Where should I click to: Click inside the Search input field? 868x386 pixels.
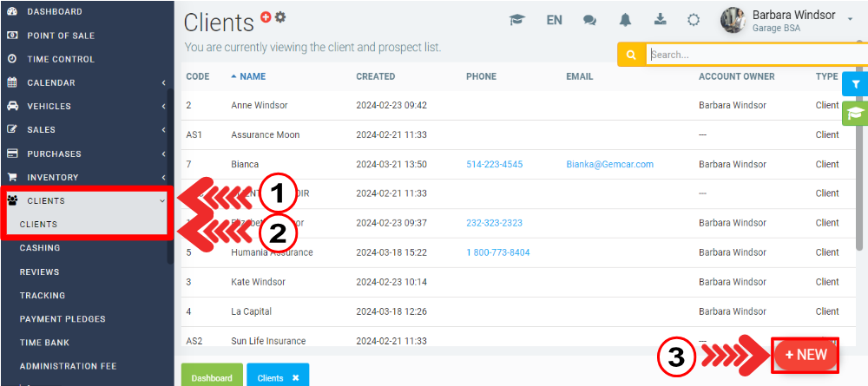tap(755, 55)
